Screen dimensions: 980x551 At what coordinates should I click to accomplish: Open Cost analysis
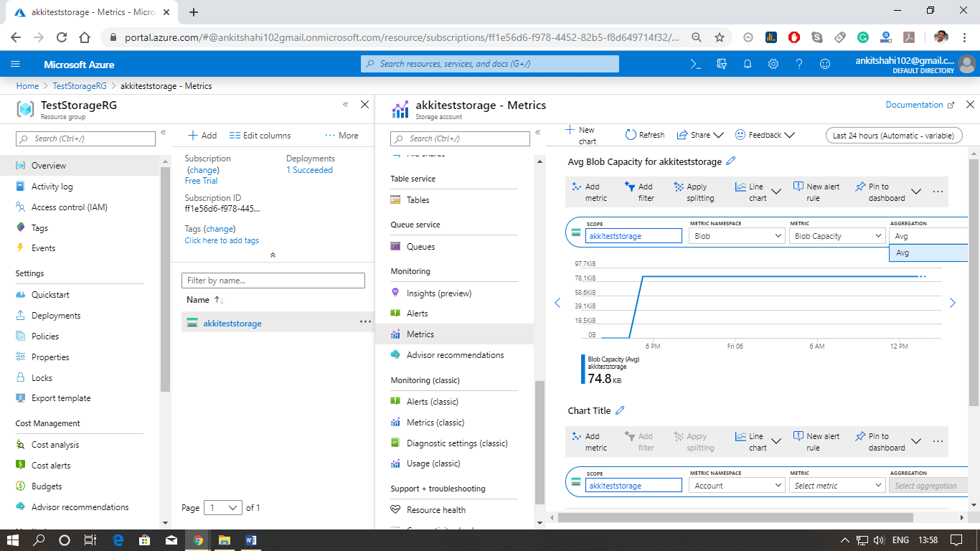(x=55, y=445)
